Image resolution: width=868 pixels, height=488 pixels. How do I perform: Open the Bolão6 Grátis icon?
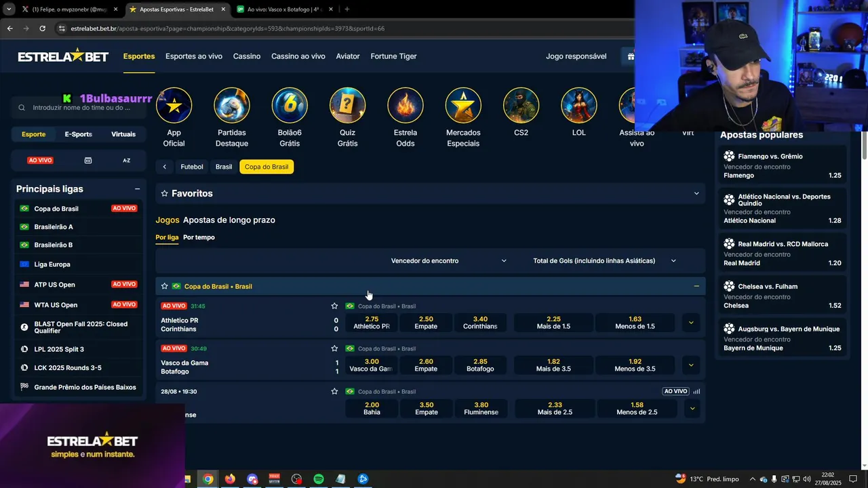point(290,105)
